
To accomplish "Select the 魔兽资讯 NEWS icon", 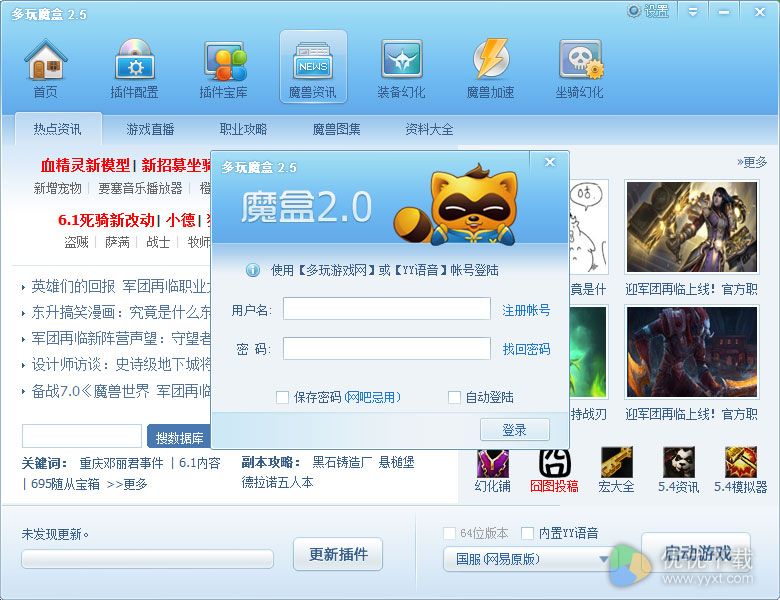I will click(313, 66).
